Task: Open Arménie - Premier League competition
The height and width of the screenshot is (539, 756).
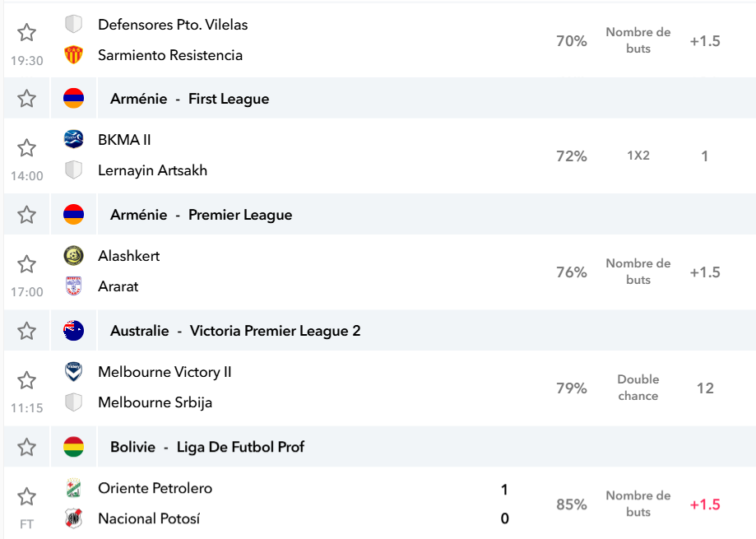Action: click(x=201, y=215)
